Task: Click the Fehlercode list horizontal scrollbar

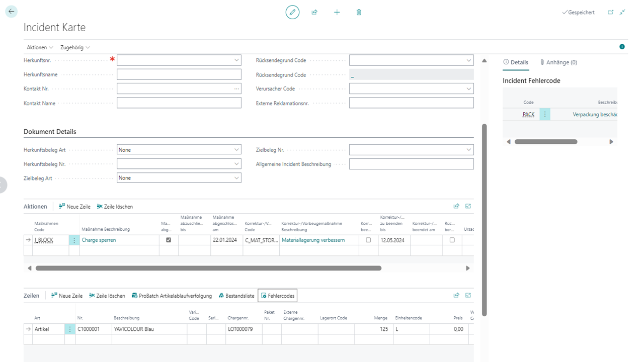Action: click(x=546, y=142)
